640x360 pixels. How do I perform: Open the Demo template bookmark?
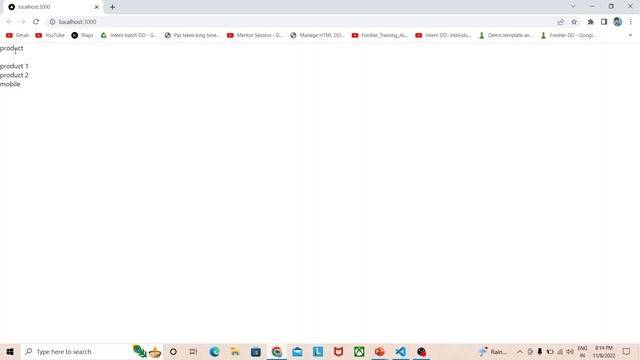506,36
